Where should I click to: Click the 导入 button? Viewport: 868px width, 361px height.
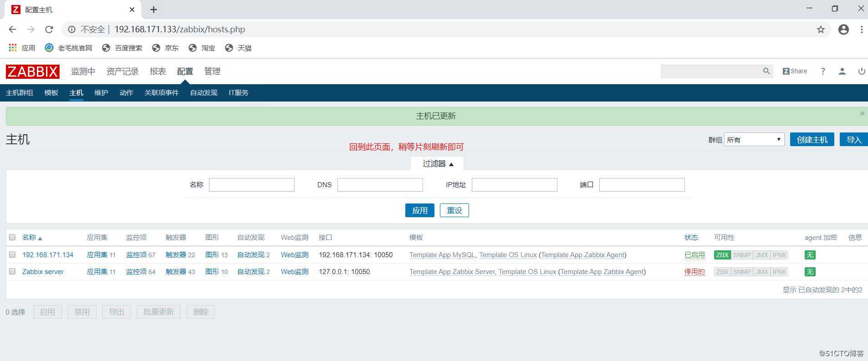pyautogui.click(x=854, y=139)
